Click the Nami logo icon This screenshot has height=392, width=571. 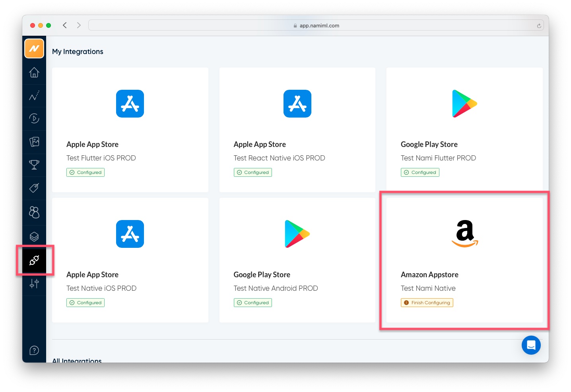coord(34,48)
